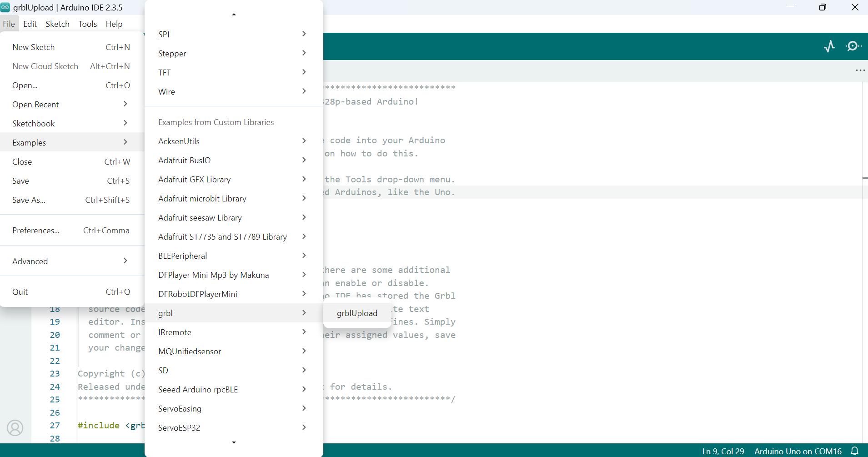The width and height of the screenshot is (868, 457).
Task: Expand DFRobotDFPlayerMini examples
Action: pyautogui.click(x=234, y=294)
